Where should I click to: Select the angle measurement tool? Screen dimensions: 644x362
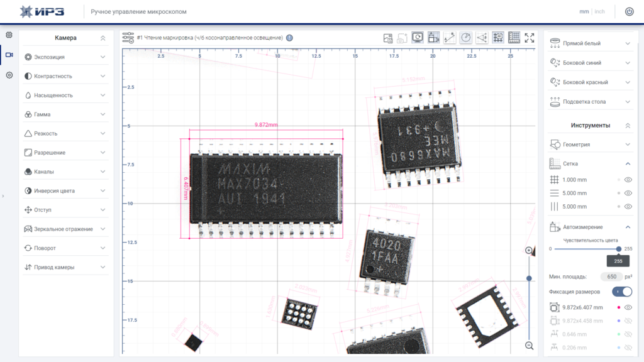(482, 38)
